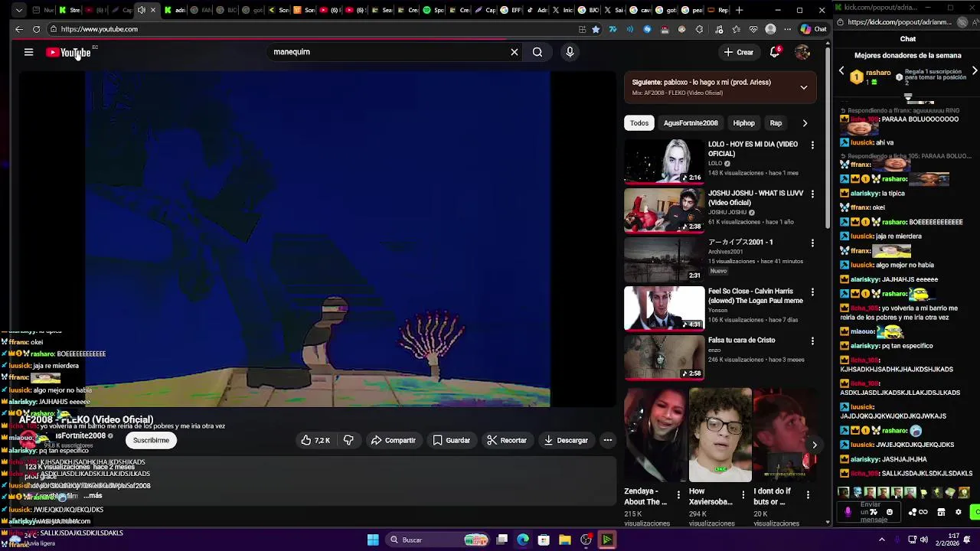Viewport: 980px width, 551px height.
Task: Open the Falsa tu cara de Cristo title
Action: tap(741, 341)
